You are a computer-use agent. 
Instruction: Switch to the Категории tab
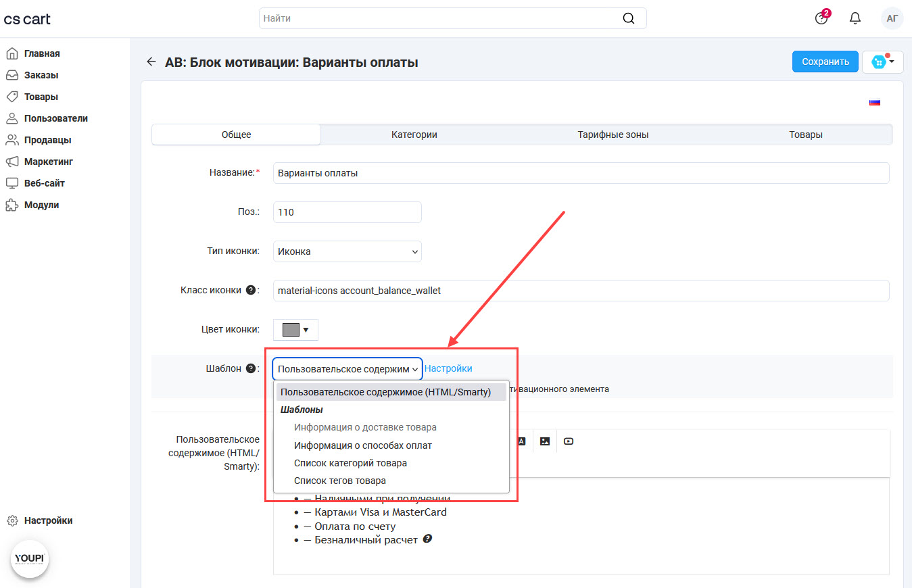414,134
